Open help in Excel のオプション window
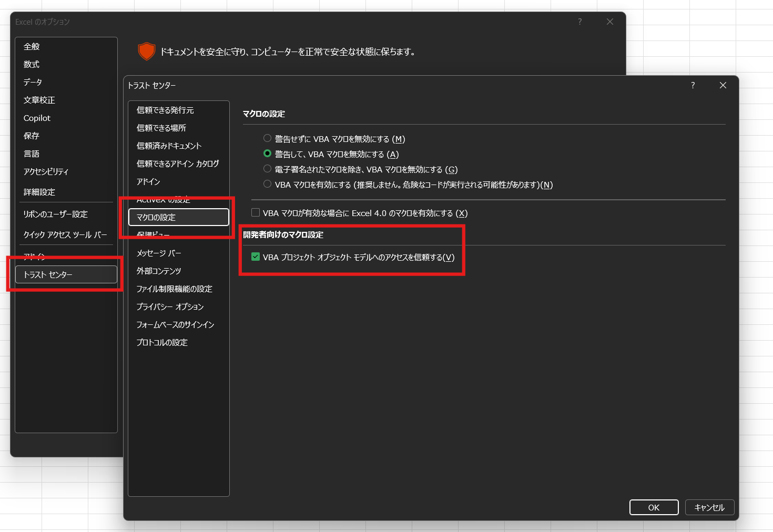This screenshot has height=532, width=773. [x=579, y=22]
